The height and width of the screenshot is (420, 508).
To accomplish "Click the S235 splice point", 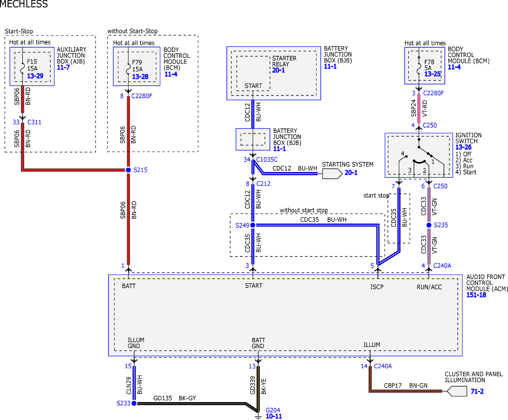I will [429, 225].
